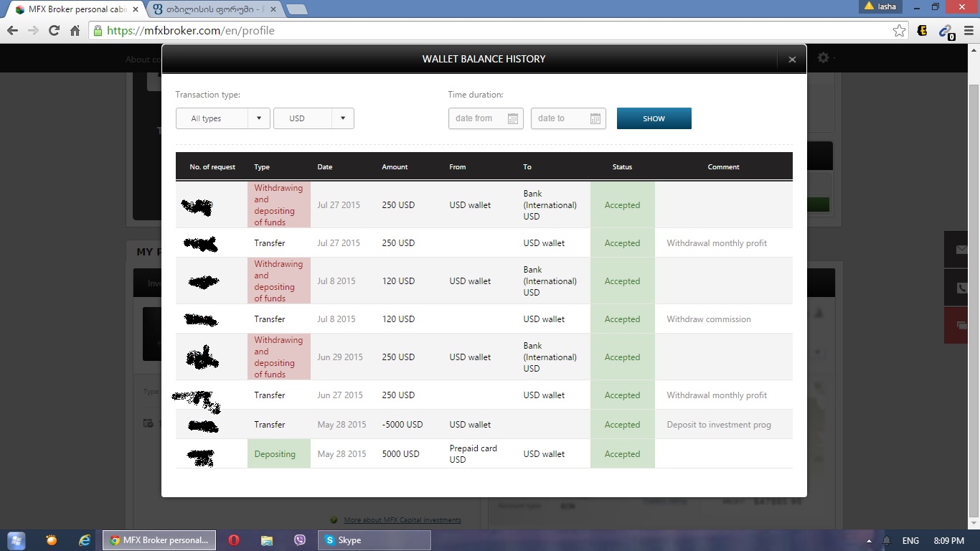The width and height of the screenshot is (980, 551).
Task: Select the Jun 27 2015 date cell
Action: (x=340, y=395)
